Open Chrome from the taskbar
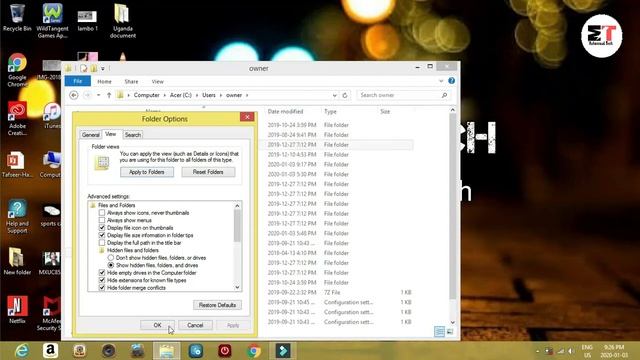The height and width of the screenshot is (360, 640). point(253,351)
